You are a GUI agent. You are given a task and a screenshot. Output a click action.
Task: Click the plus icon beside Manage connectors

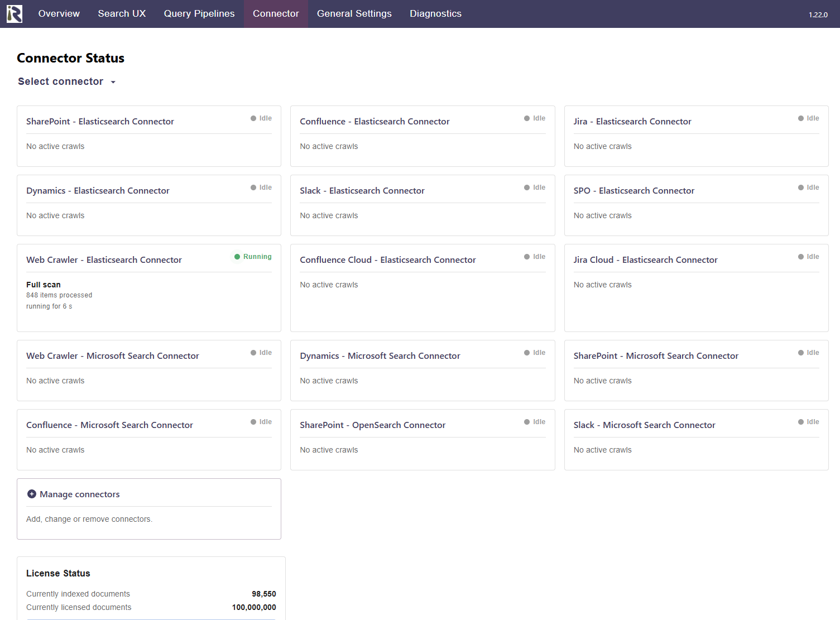coord(32,494)
